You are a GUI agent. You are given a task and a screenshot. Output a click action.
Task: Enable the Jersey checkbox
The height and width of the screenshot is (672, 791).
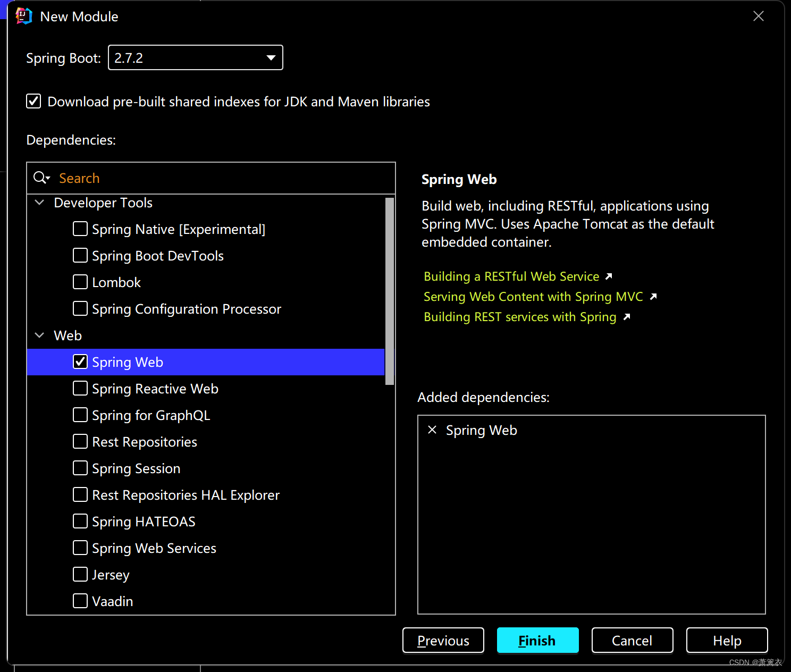pyautogui.click(x=80, y=574)
